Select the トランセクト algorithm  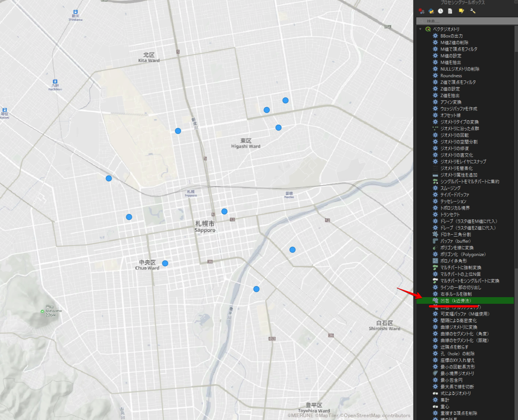450,214
